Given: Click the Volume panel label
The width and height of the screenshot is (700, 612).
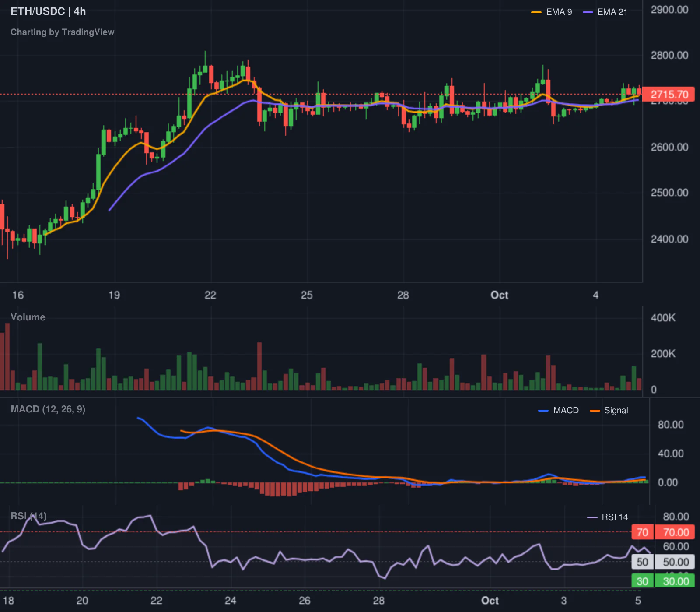Looking at the screenshot, I should [x=28, y=317].
